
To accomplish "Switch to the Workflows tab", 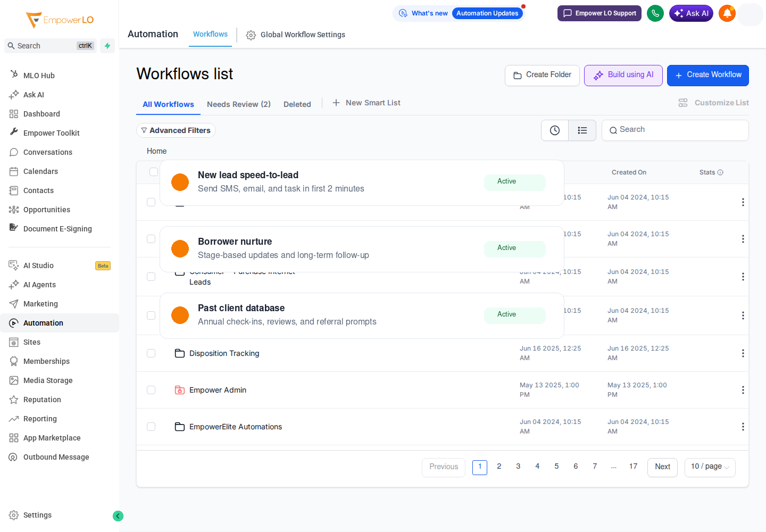I will tap(210, 35).
